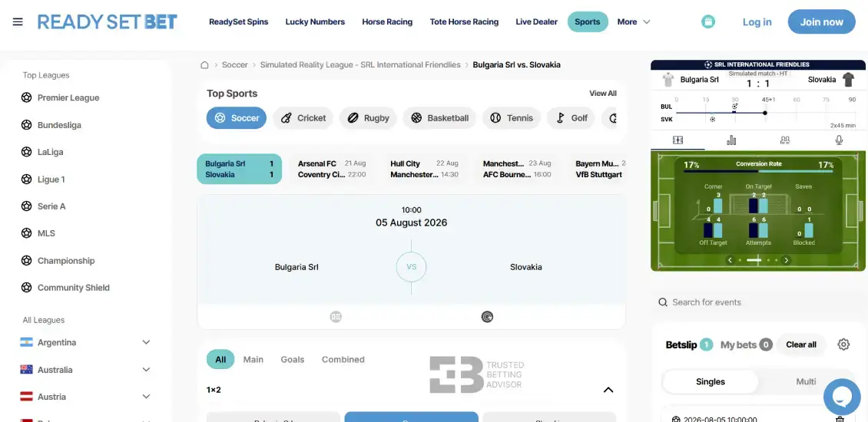Click the Premier League soccer ball icon
Image resolution: width=868 pixels, height=422 pixels.
click(x=26, y=98)
